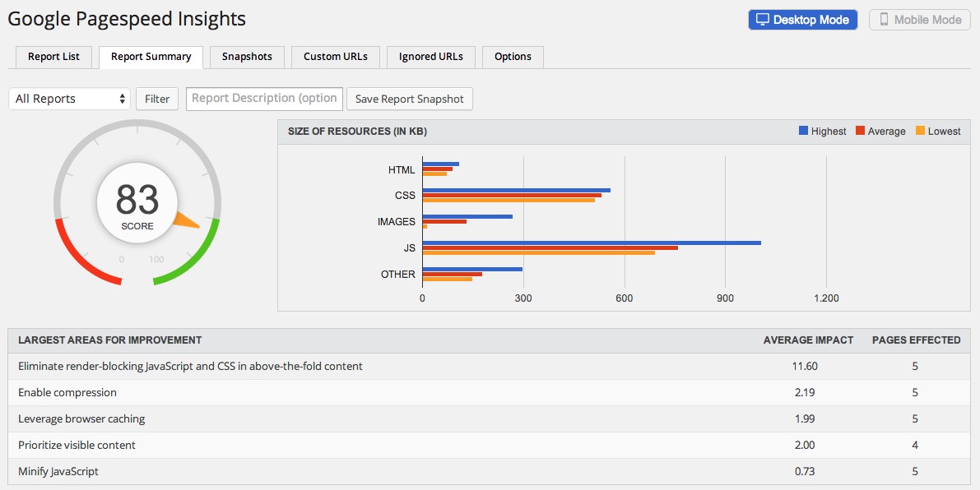Click the Size of Resources header
Screen dimensions: 980x490
click(x=357, y=132)
